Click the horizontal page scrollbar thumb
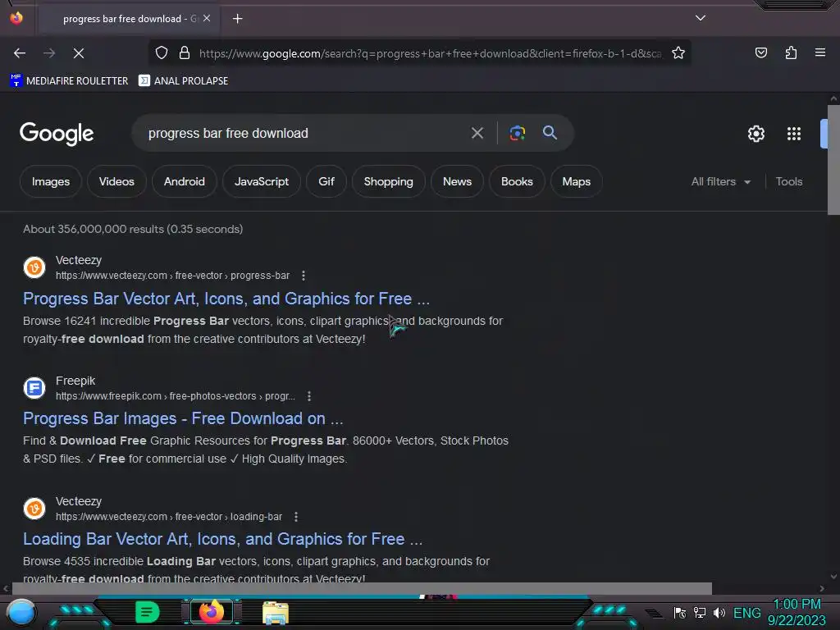Image resolution: width=840 pixels, height=630 pixels. tap(362, 588)
